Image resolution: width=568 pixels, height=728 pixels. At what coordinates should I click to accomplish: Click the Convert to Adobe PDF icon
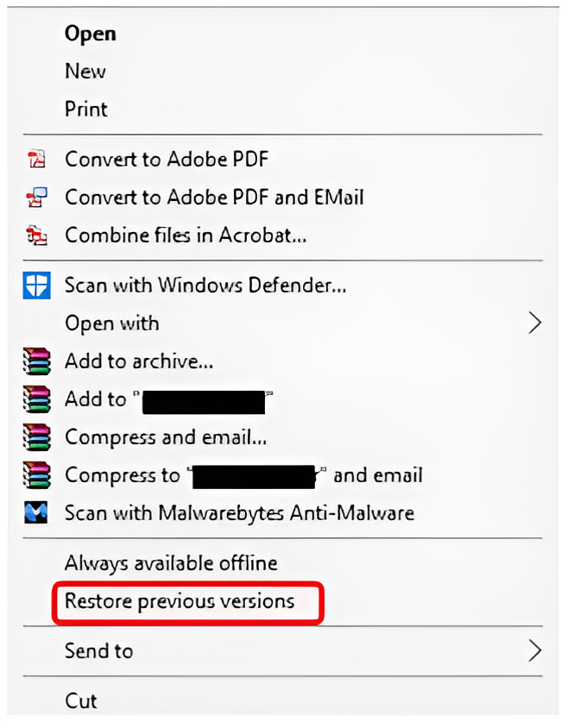36,159
